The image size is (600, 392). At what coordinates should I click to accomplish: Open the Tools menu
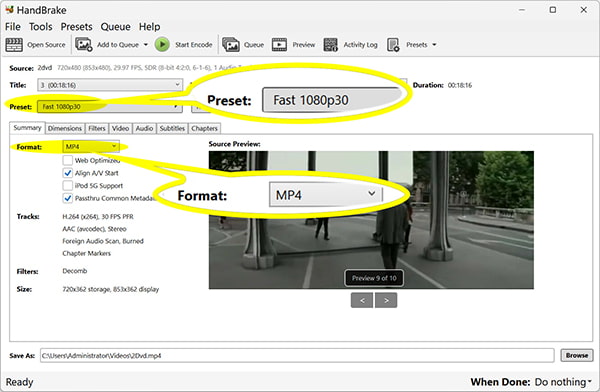[41, 27]
